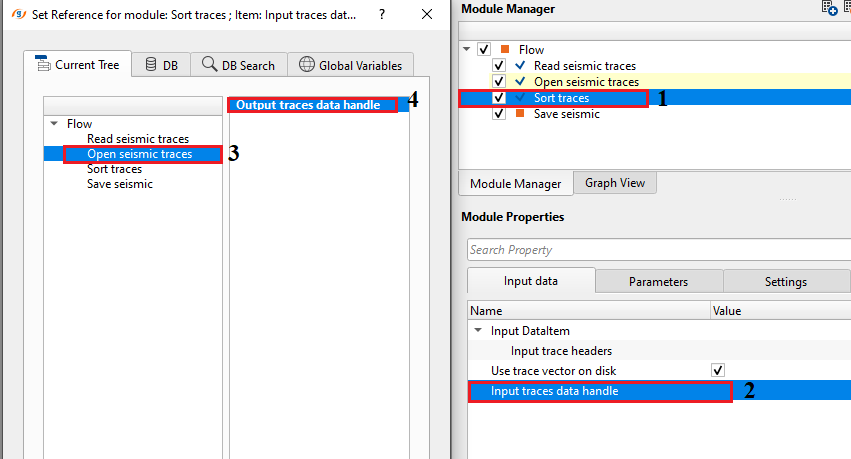Click the orange square icon next to Flow

point(505,50)
